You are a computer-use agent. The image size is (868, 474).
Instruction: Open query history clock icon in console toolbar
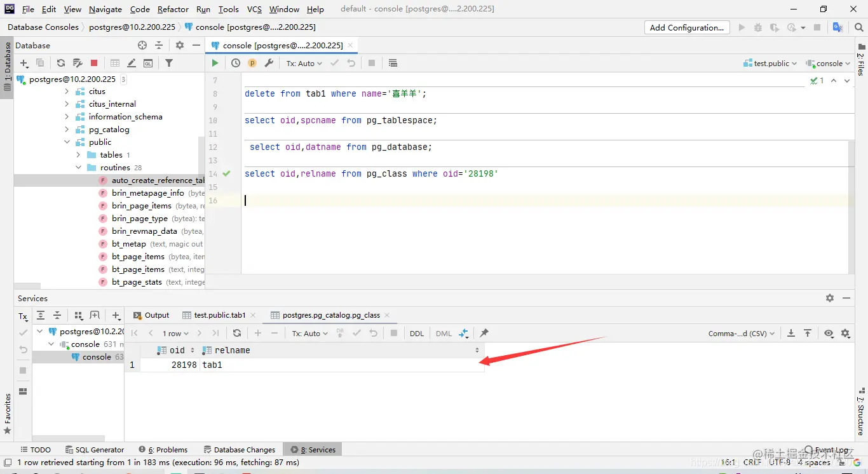tap(236, 63)
